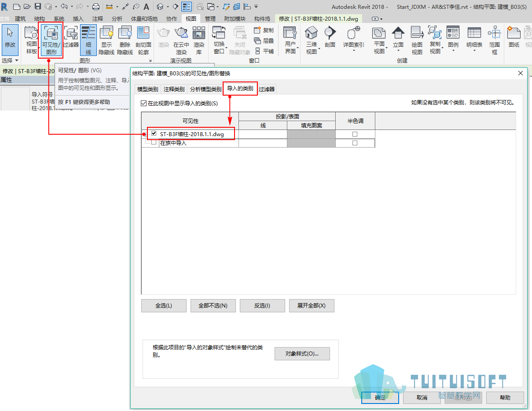
Task: Open the 3D View (三维视图) tool
Action: [312, 40]
